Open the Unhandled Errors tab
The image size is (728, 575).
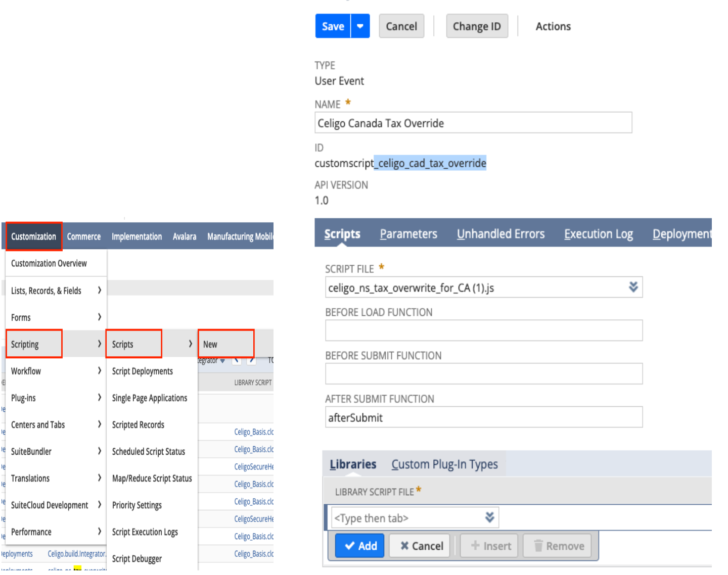pos(500,234)
